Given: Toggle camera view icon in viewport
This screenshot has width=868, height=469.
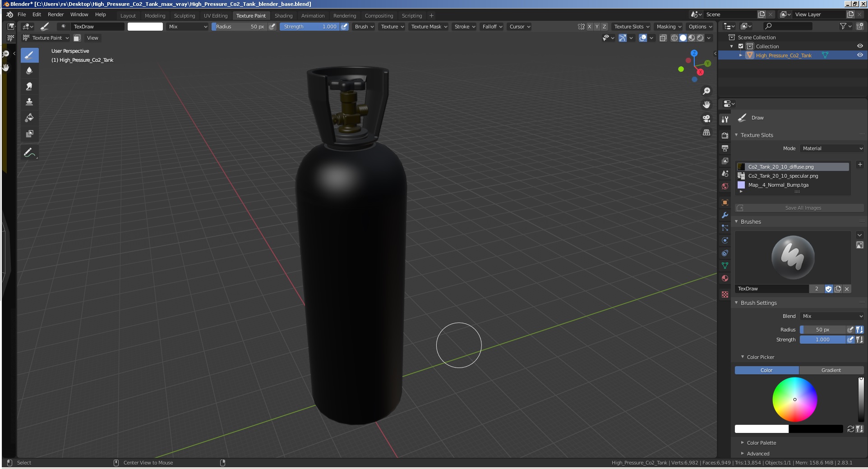Looking at the screenshot, I should [x=706, y=119].
